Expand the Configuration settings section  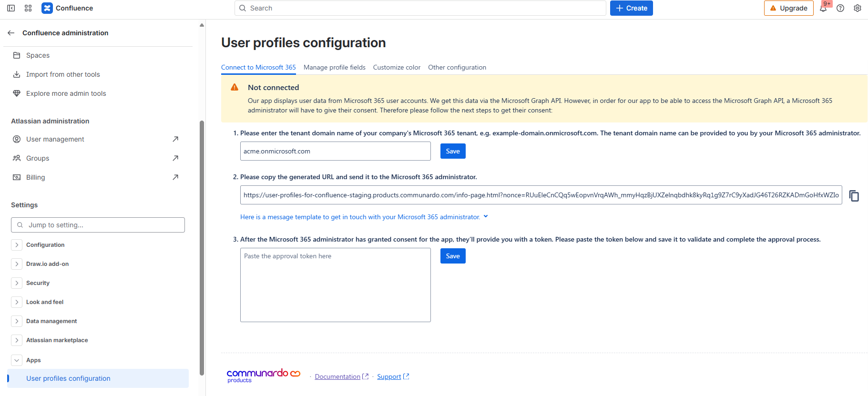[x=17, y=245]
